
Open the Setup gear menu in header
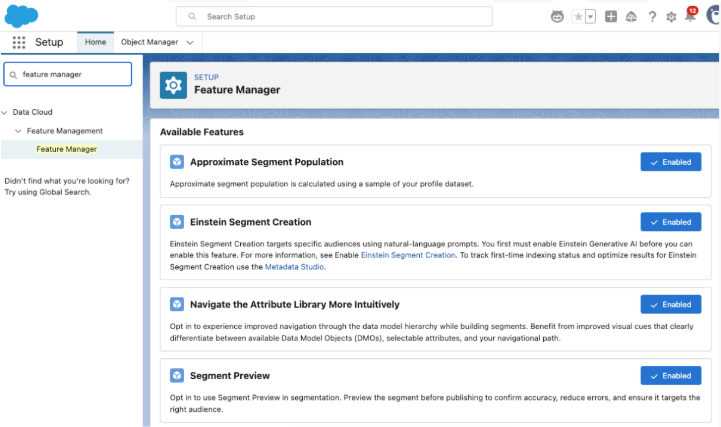671,17
